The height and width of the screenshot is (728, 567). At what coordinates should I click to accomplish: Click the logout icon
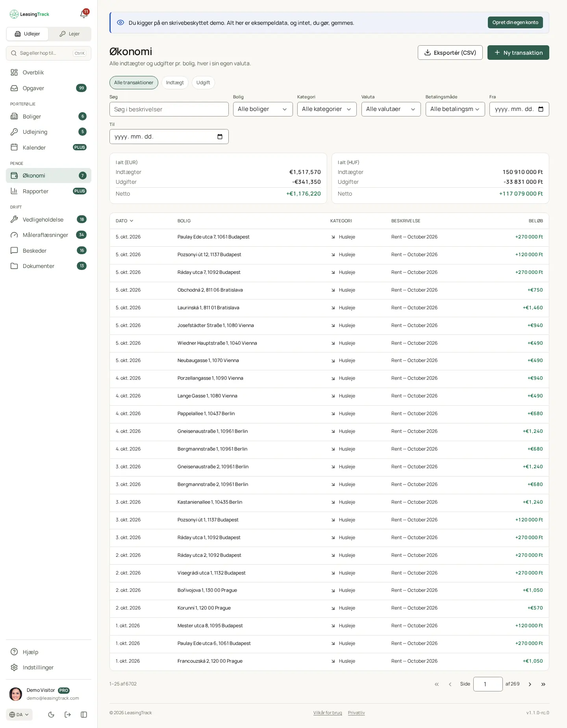[68, 715]
